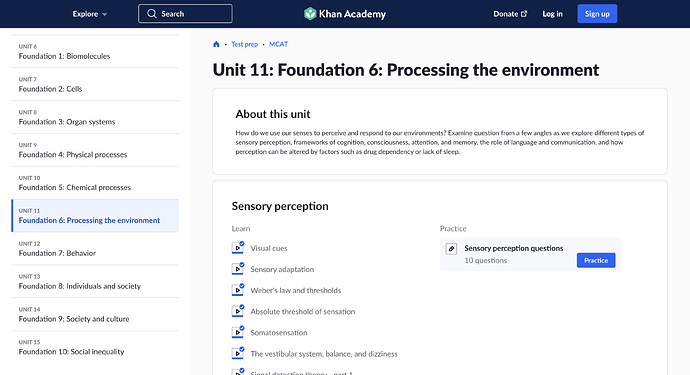Click the Sensory adaptation video icon
Image resolution: width=690 pixels, height=375 pixels.
click(238, 269)
